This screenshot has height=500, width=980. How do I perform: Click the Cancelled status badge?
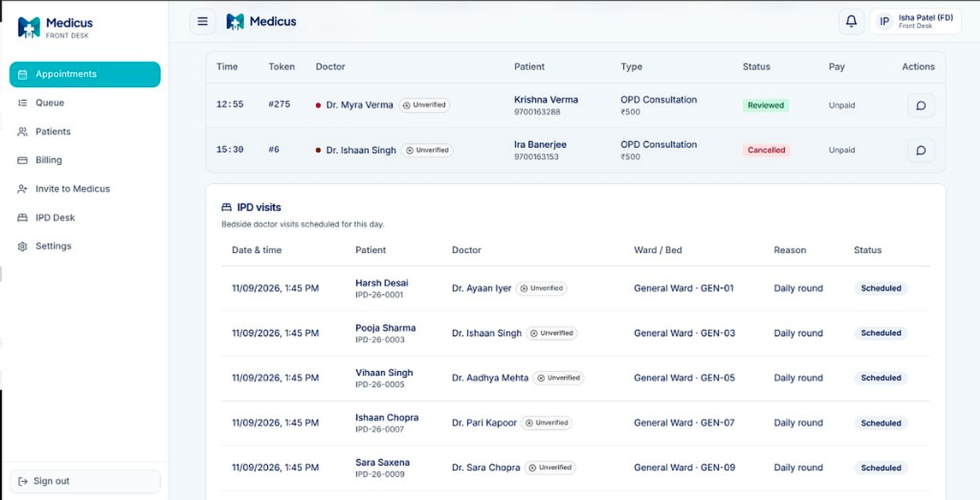point(766,150)
